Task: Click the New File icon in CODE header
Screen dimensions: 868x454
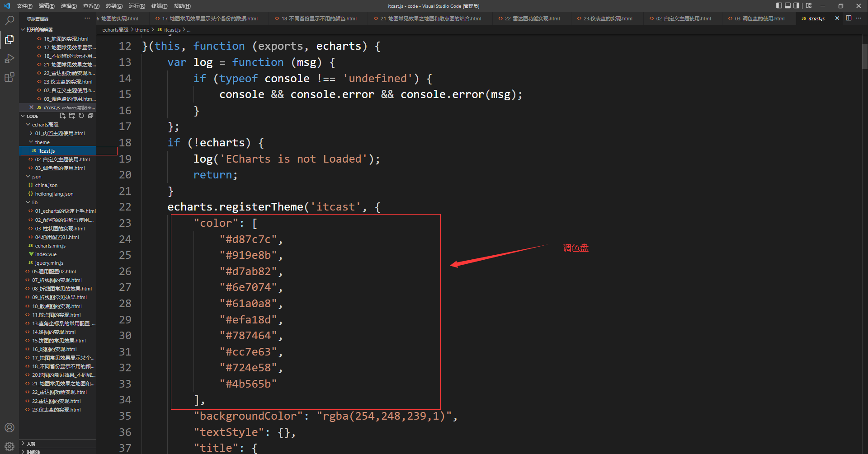Action: [x=62, y=116]
